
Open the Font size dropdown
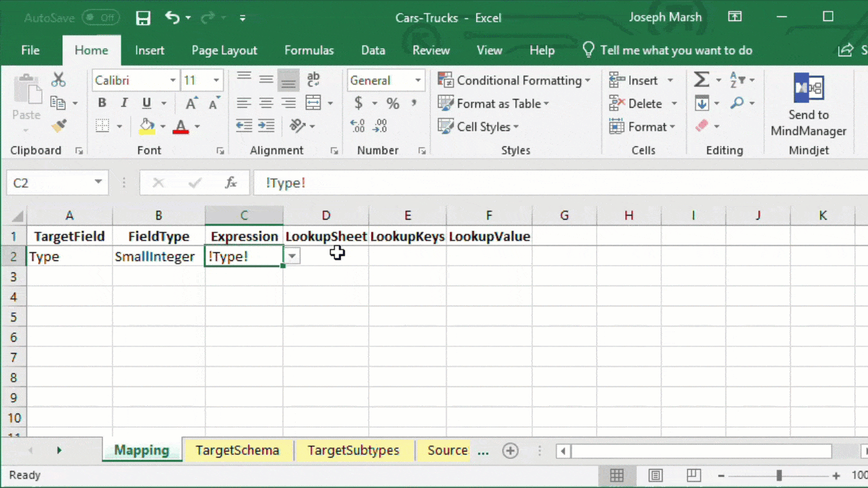point(216,81)
